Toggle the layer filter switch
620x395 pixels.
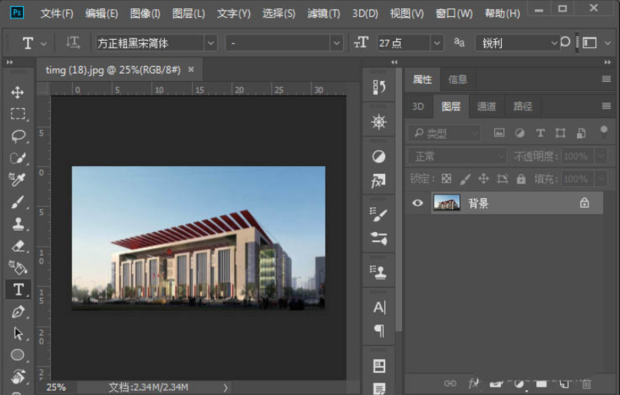(603, 132)
